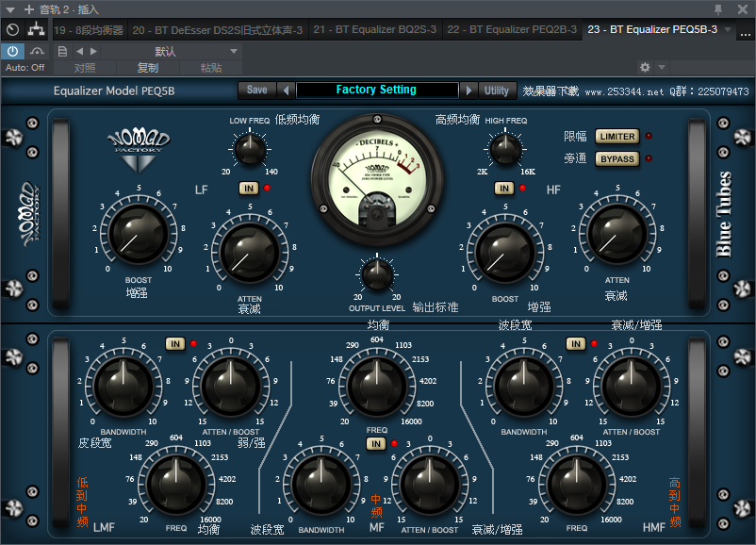Open the preset file icon
Image resolution: width=756 pixels, height=545 pixels.
pyautogui.click(x=62, y=51)
